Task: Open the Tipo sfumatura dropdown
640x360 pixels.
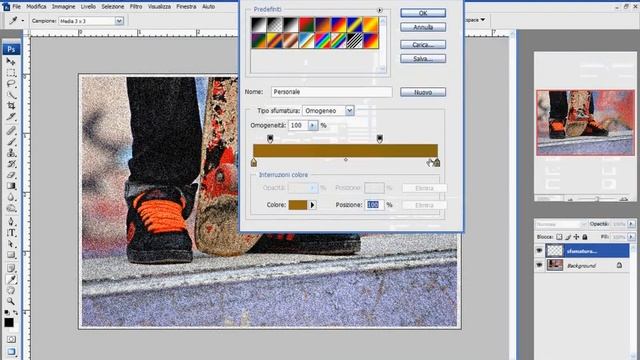Action: (x=349, y=111)
